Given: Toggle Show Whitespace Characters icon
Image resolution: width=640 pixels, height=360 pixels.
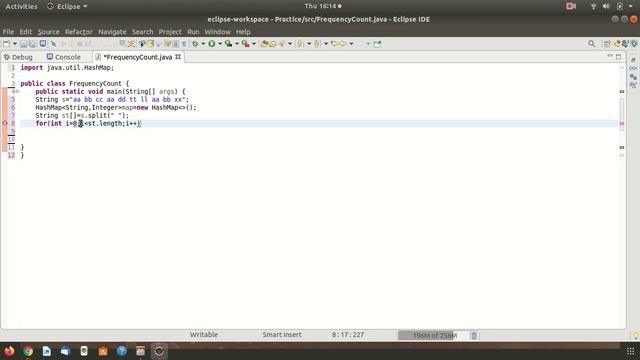Looking at the screenshot, I should [184, 44].
